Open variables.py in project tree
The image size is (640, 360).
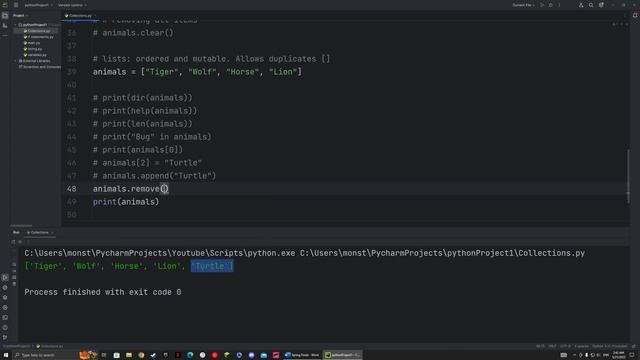(35, 55)
